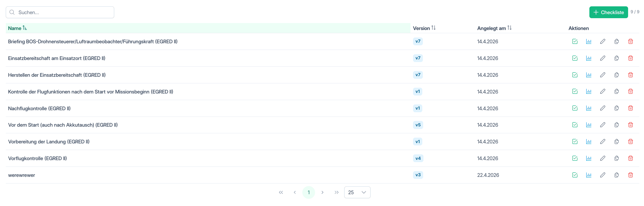Sort by Angelegt am date
Screen dimensions: 644x206
click(x=494, y=28)
